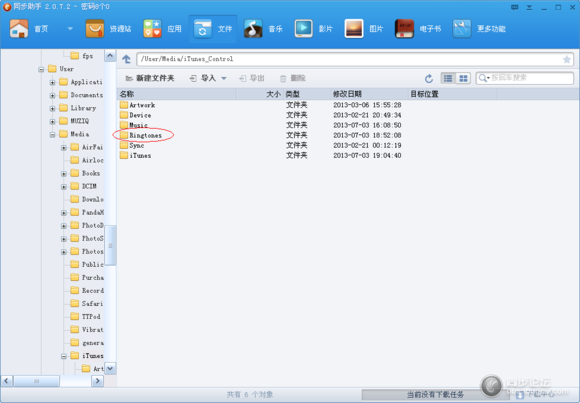Screen dimensions: 580x403
Task: Collapse the iTunes tree node in sidebar
Action: tap(64, 356)
